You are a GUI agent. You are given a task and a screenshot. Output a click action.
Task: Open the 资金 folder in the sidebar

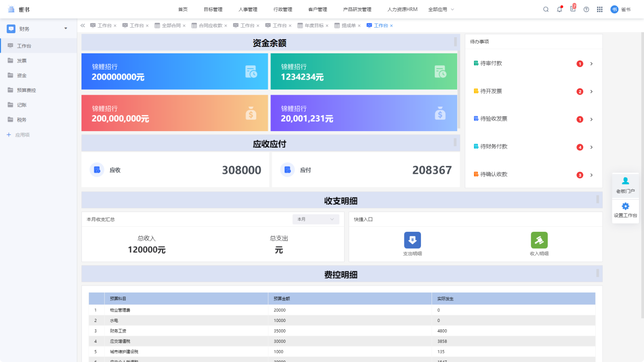38,75
